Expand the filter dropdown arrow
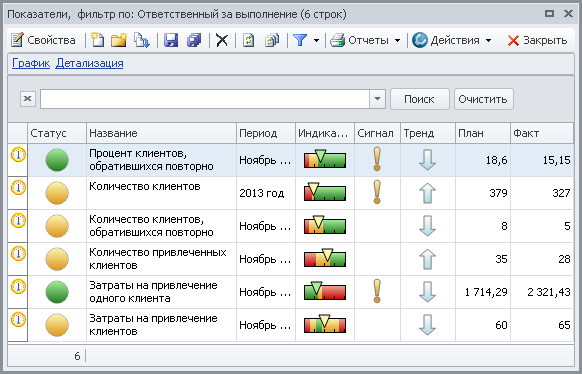582x374 pixels. 316,40
